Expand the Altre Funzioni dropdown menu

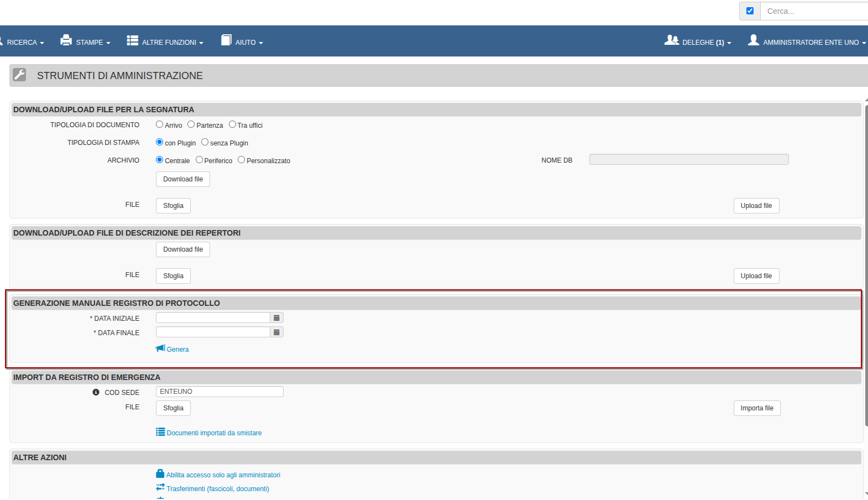[x=165, y=42]
